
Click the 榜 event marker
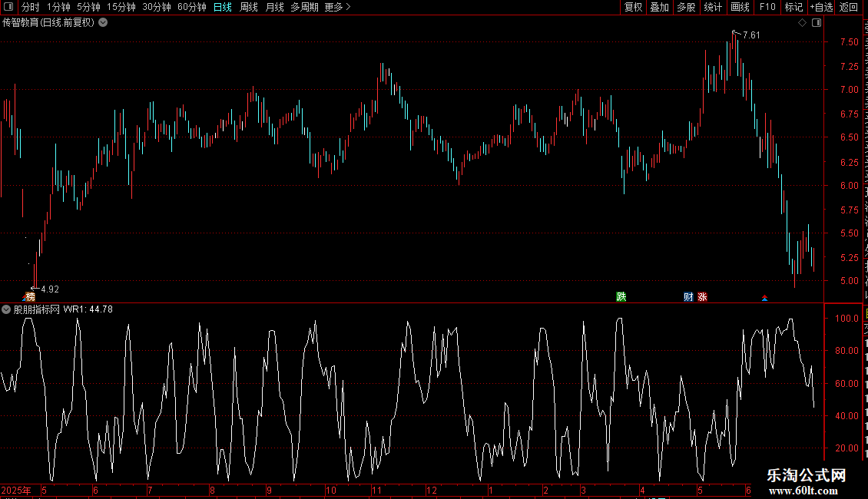tap(30, 297)
